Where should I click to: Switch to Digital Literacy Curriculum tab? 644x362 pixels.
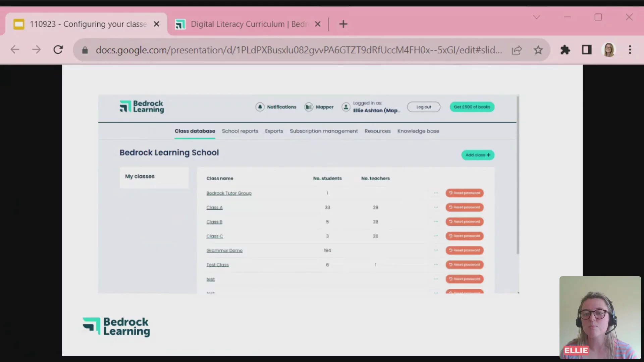pos(248,24)
